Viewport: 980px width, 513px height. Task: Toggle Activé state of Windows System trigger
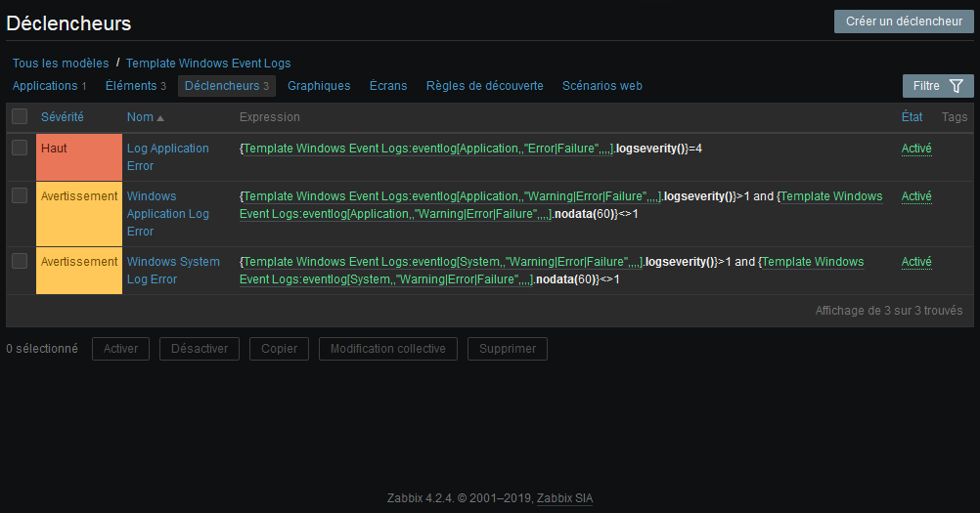(916, 262)
